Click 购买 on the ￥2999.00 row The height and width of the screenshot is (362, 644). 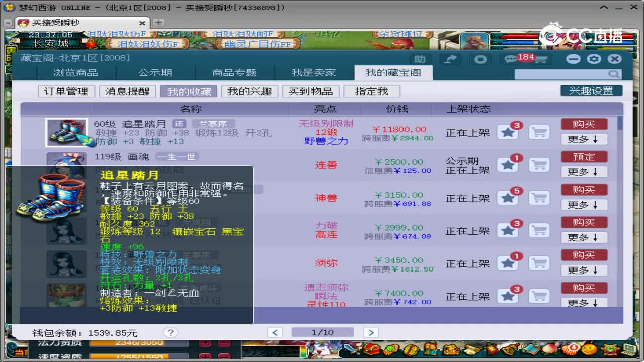584,222
